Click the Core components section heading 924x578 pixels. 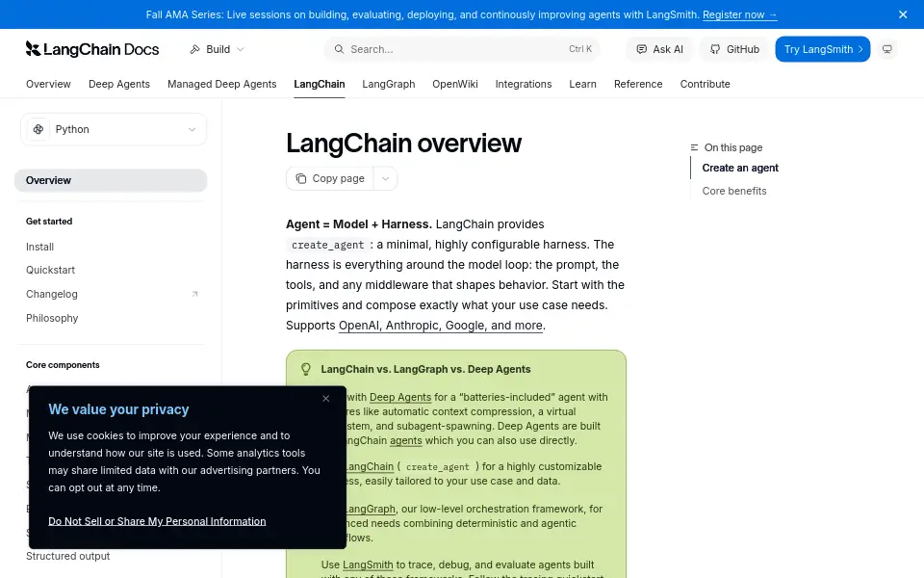pos(63,365)
